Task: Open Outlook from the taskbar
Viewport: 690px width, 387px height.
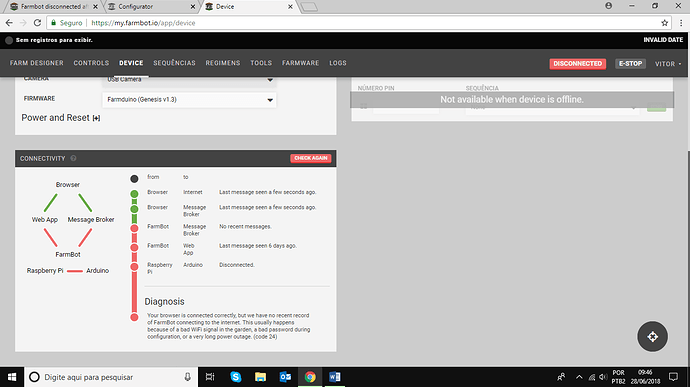Action: pyautogui.click(x=285, y=377)
